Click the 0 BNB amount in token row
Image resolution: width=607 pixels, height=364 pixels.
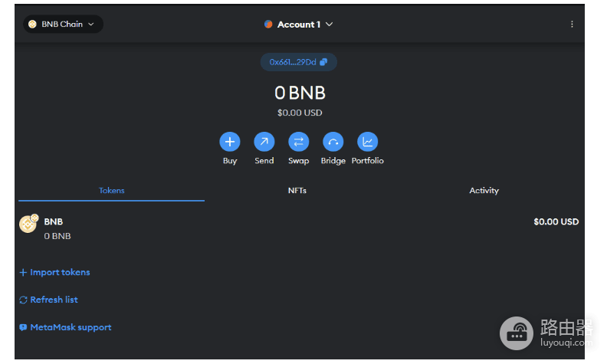(x=57, y=236)
